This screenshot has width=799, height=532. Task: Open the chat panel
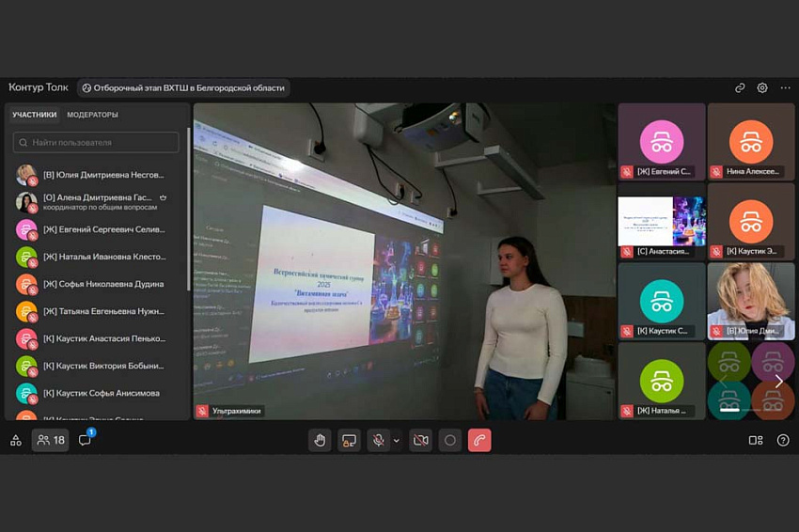click(85, 440)
